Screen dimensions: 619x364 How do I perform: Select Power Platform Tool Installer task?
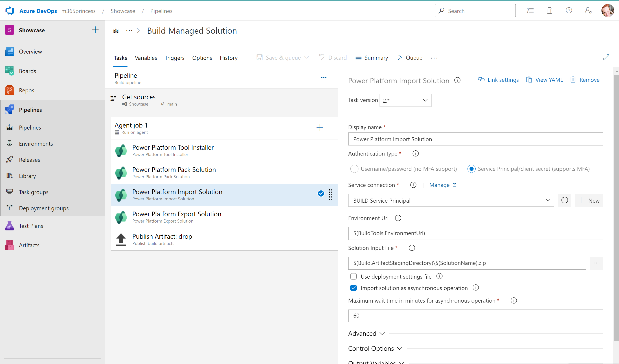(x=224, y=151)
